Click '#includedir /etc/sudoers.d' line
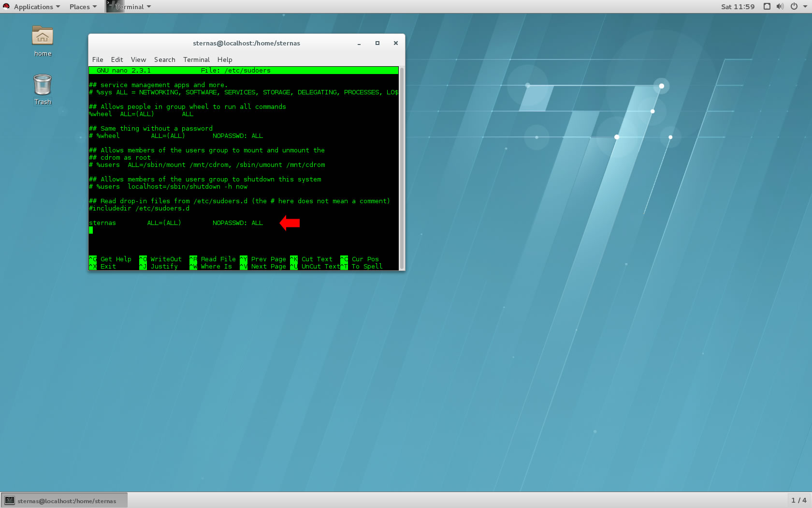 139,209
